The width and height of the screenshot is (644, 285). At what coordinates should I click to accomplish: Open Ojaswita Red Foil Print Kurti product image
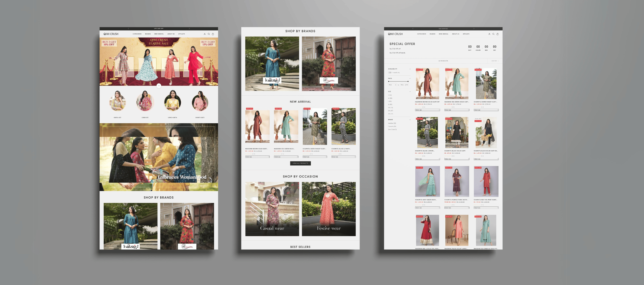pyautogui.click(x=486, y=181)
